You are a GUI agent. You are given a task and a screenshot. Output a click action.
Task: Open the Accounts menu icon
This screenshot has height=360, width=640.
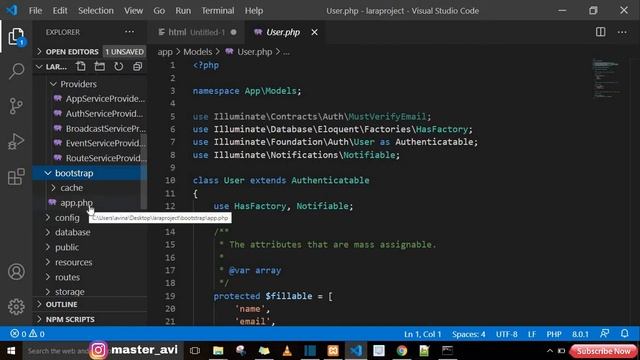click(x=16, y=272)
